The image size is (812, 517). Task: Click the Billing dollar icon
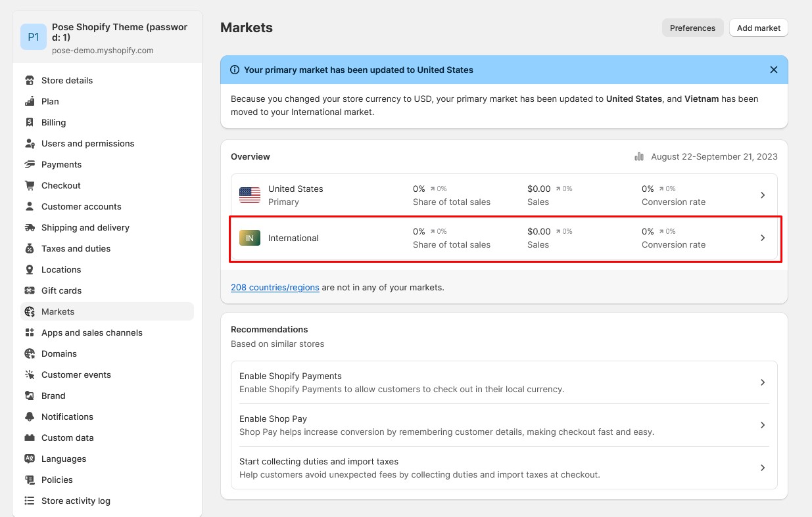pyautogui.click(x=30, y=122)
